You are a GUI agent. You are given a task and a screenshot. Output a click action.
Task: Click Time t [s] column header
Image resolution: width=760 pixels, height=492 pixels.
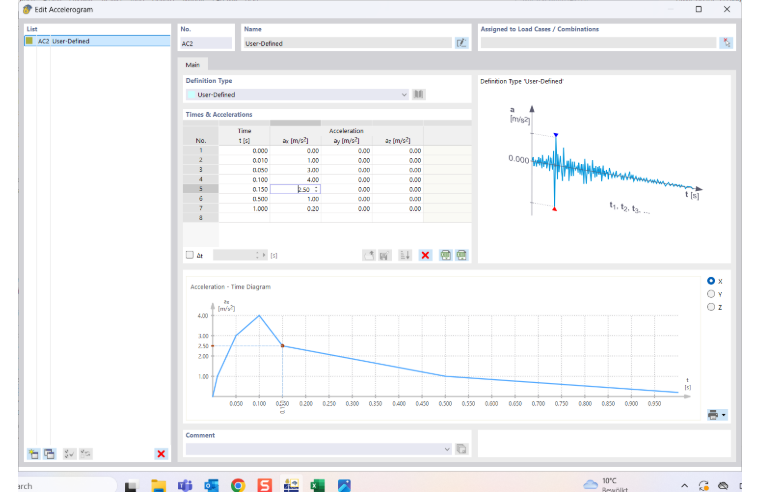[x=244, y=135]
